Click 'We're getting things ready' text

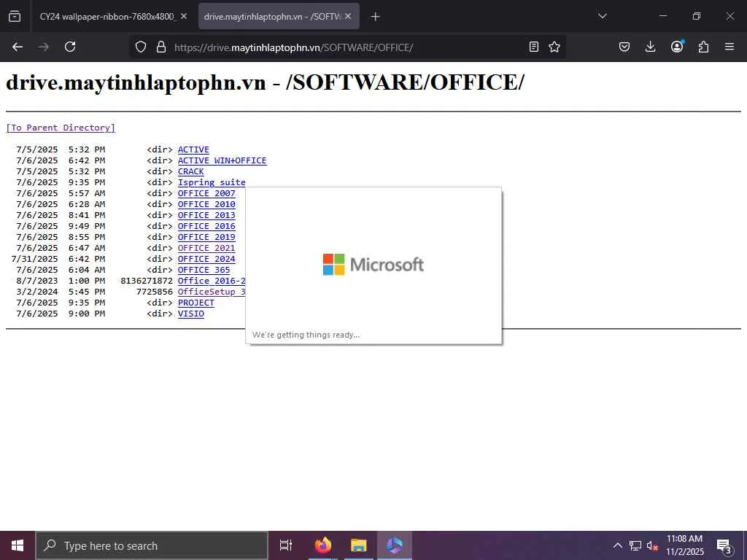tap(306, 335)
